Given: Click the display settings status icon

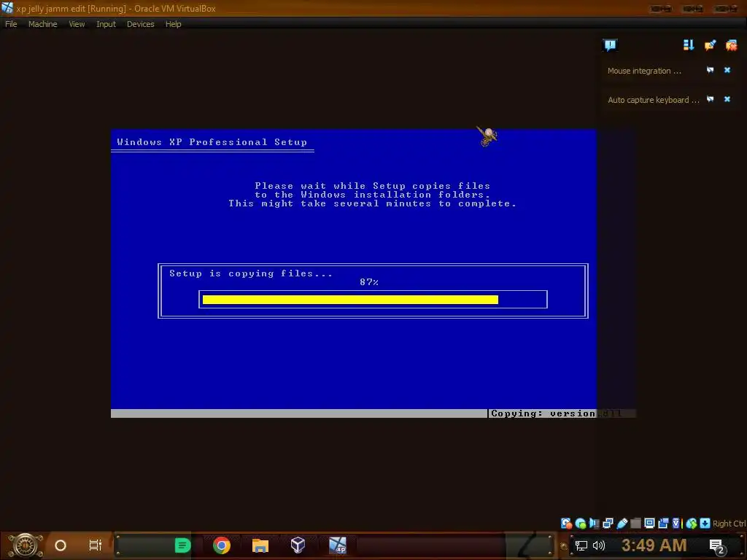Looking at the screenshot, I should pyautogui.click(x=649, y=524).
